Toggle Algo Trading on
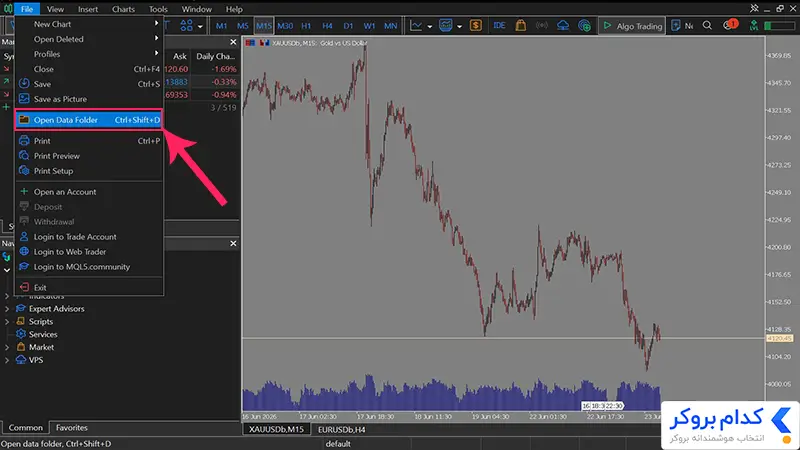Screen dimensions: 800x450 [x=632, y=26]
